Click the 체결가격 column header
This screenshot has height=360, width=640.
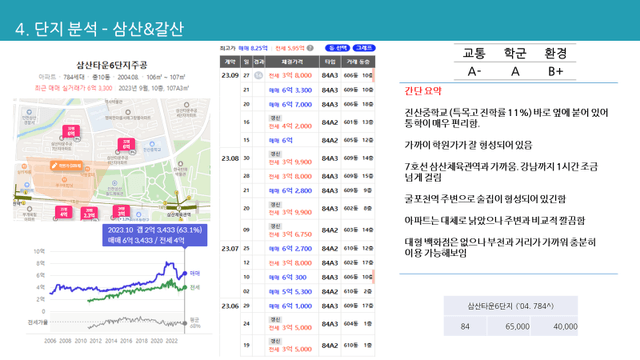pyautogui.click(x=292, y=62)
